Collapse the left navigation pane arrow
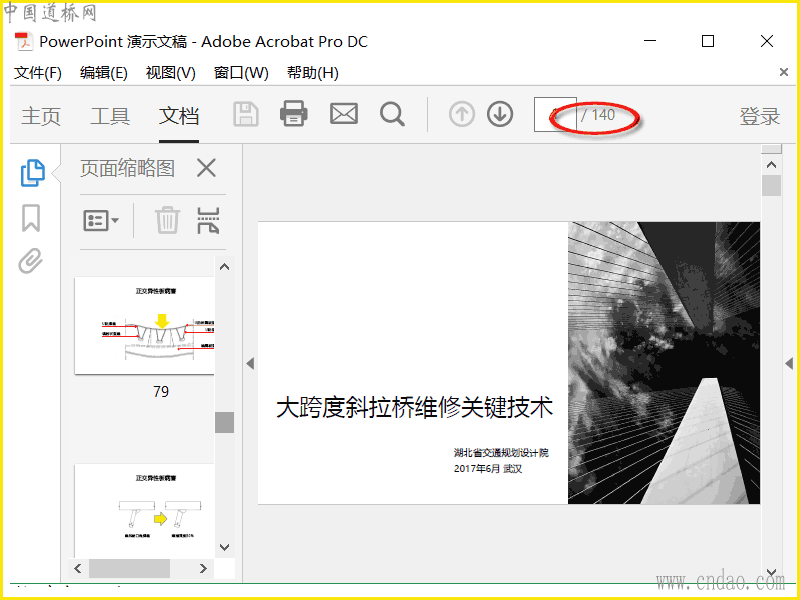Viewport: 800px width, 600px height. [250, 364]
